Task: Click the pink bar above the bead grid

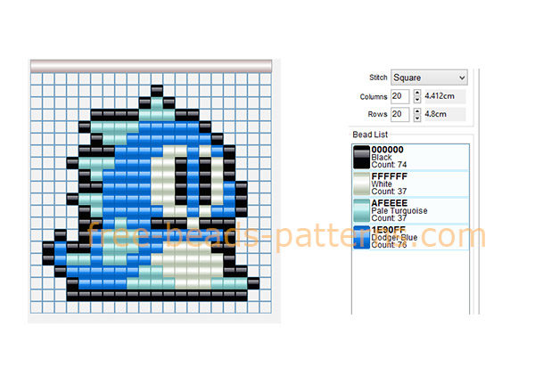Action: [x=152, y=66]
